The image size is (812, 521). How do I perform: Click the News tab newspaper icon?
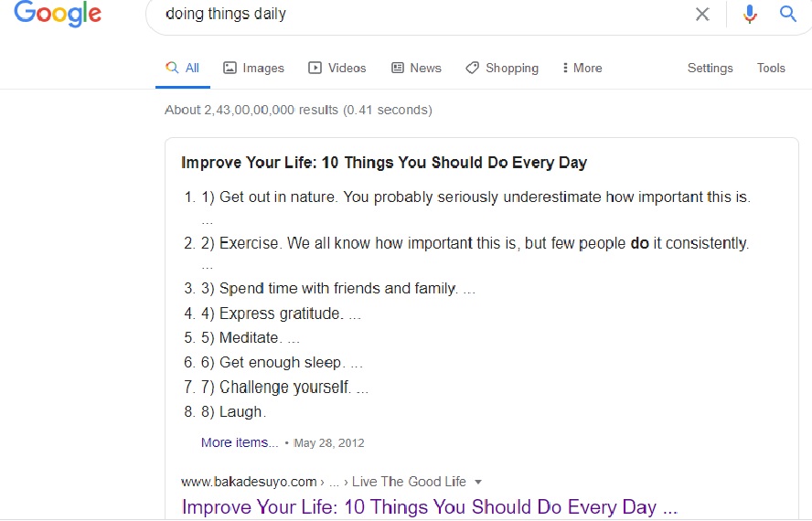pyautogui.click(x=397, y=68)
